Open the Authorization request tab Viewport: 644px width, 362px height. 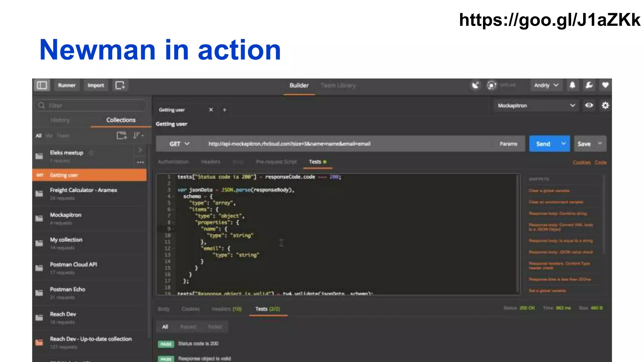pyautogui.click(x=173, y=162)
